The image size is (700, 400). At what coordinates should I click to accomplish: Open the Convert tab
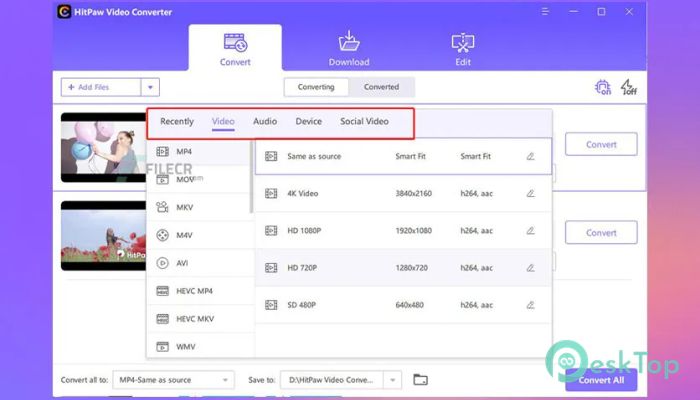[235, 49]
